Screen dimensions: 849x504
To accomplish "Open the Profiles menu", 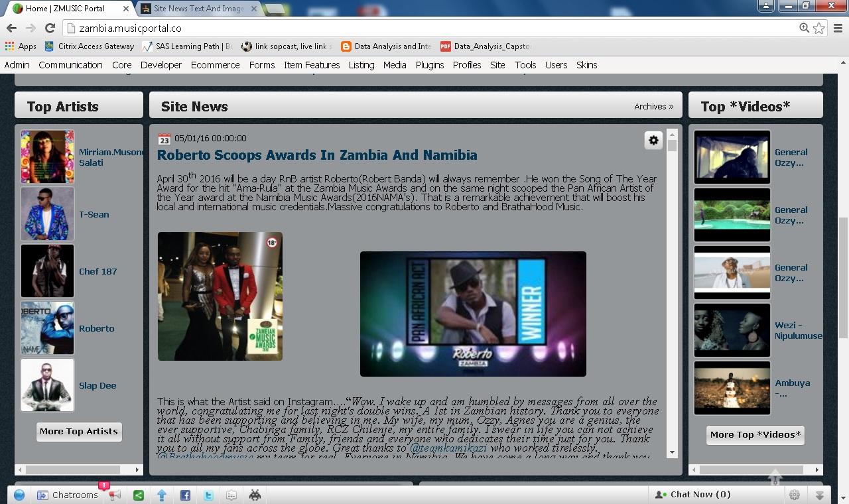I will pyautogui.click(x=467, y=65).
